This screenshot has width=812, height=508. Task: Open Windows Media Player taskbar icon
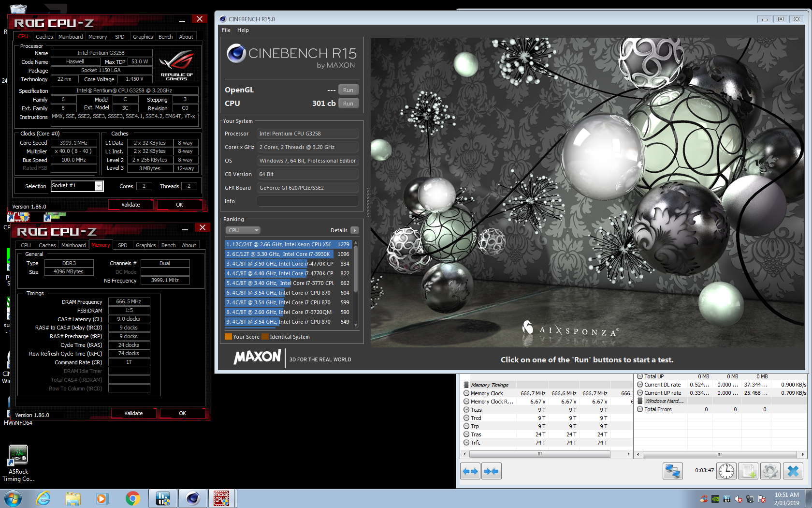coord(102,498)
